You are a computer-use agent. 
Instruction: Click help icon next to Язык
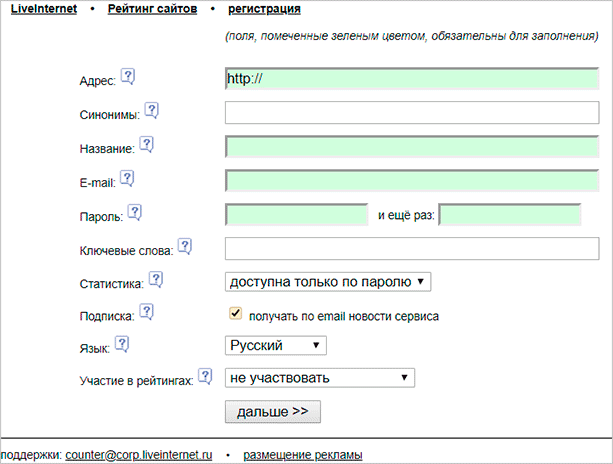[x=122, y=344]
